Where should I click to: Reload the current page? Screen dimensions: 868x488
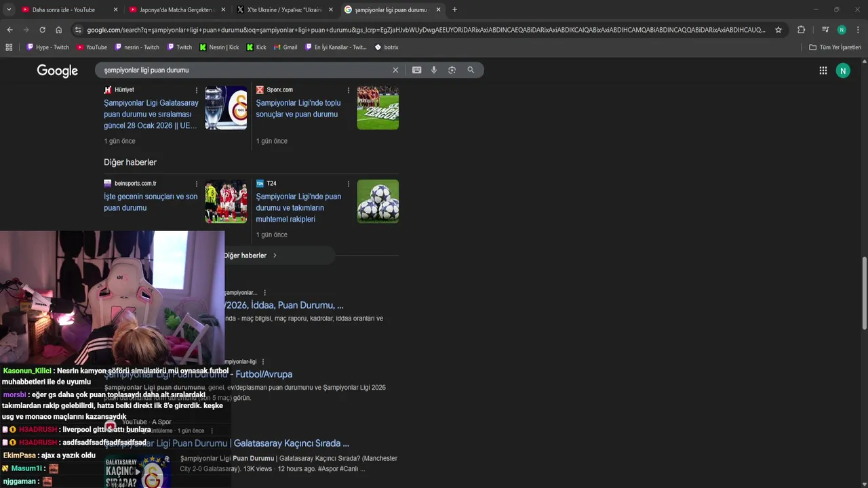(42, 30)
